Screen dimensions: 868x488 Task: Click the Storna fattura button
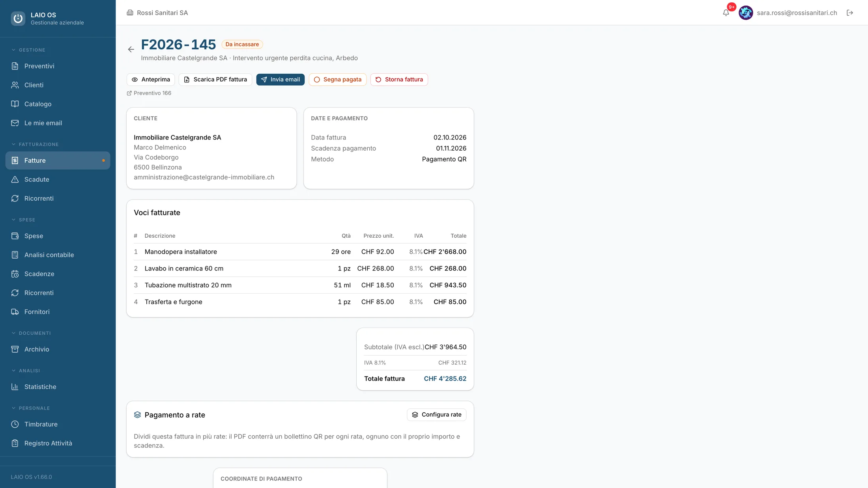(x=399, y=80)
